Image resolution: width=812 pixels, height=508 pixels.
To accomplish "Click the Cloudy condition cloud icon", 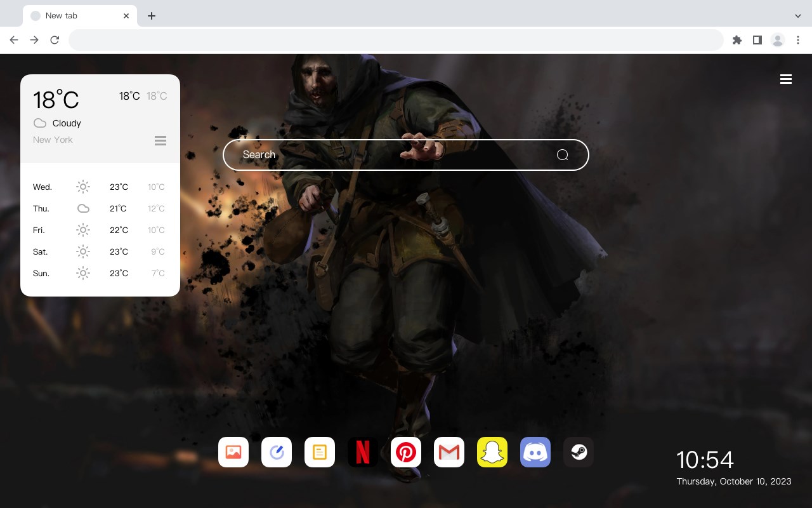I will pos(40,123).
